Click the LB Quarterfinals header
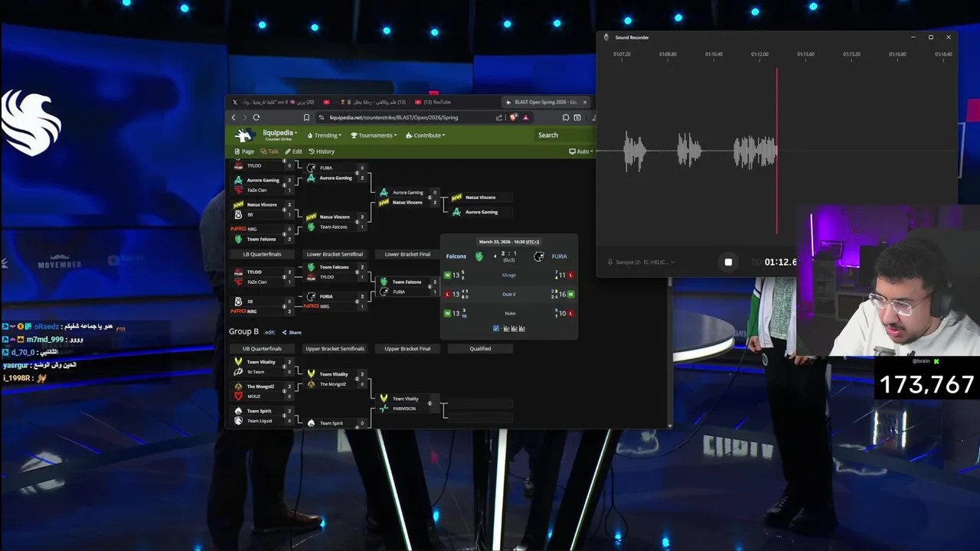Image resolution: width=980 pixels, height=551 pixels. click(x=262, y=254)
